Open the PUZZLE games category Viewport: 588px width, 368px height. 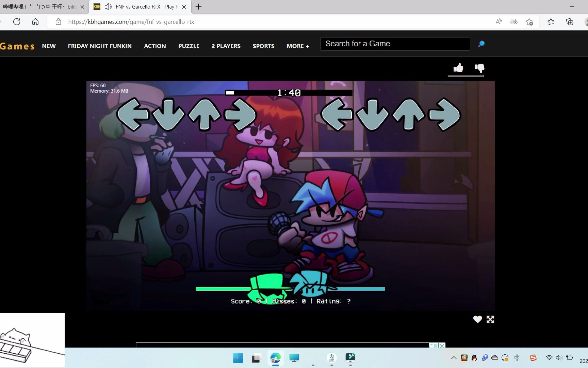point(189,46)
